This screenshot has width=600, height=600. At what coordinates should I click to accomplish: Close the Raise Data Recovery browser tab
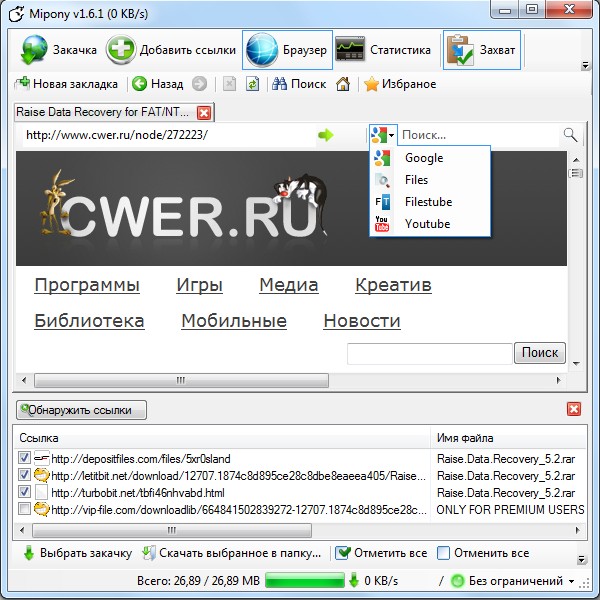pos(204,113)
